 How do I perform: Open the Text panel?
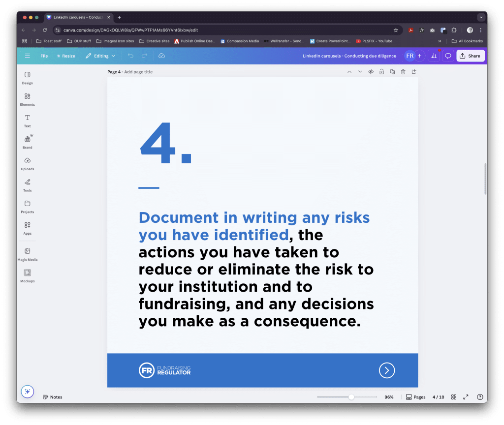click(x=27, y=121)
